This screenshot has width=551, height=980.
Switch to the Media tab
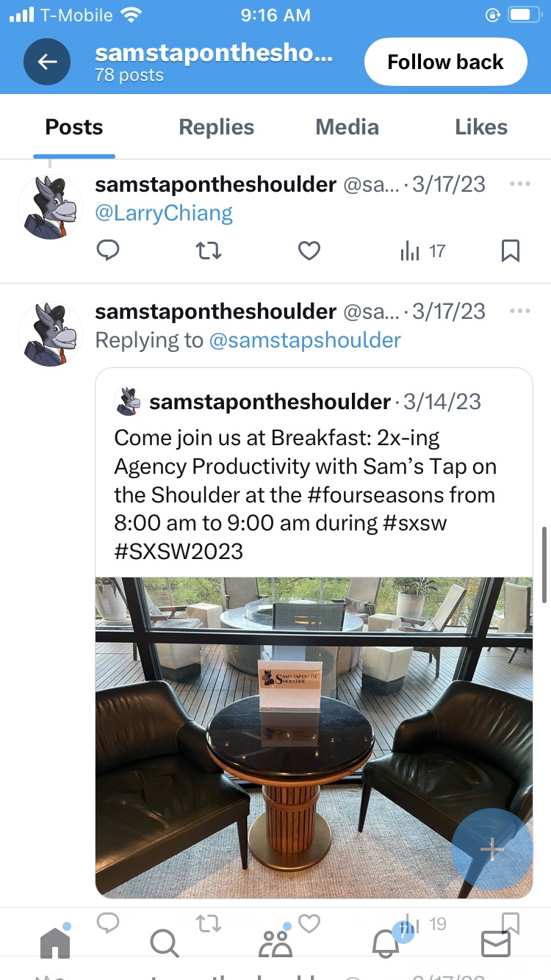347,127
